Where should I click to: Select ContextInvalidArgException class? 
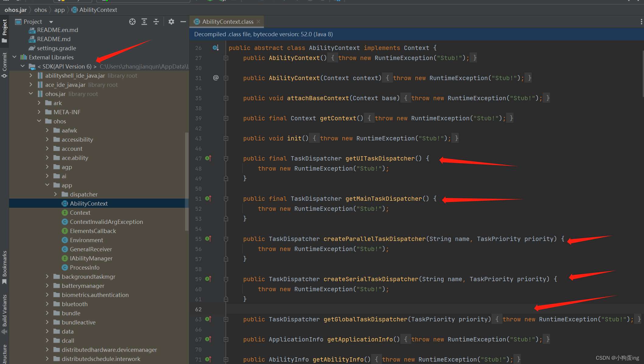(x=106, y=222)
